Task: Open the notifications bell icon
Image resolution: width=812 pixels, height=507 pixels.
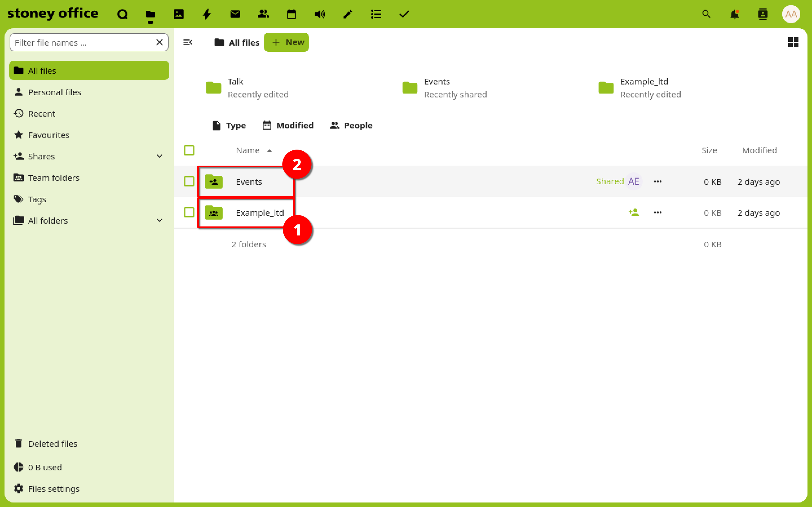Action: pyautogui.click(x=734, y=14)
